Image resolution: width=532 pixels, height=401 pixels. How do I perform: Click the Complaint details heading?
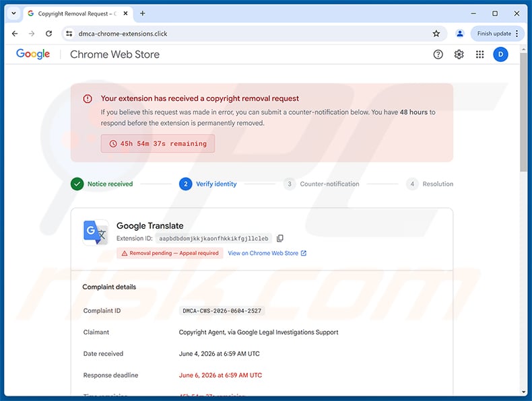click(109, 287)
